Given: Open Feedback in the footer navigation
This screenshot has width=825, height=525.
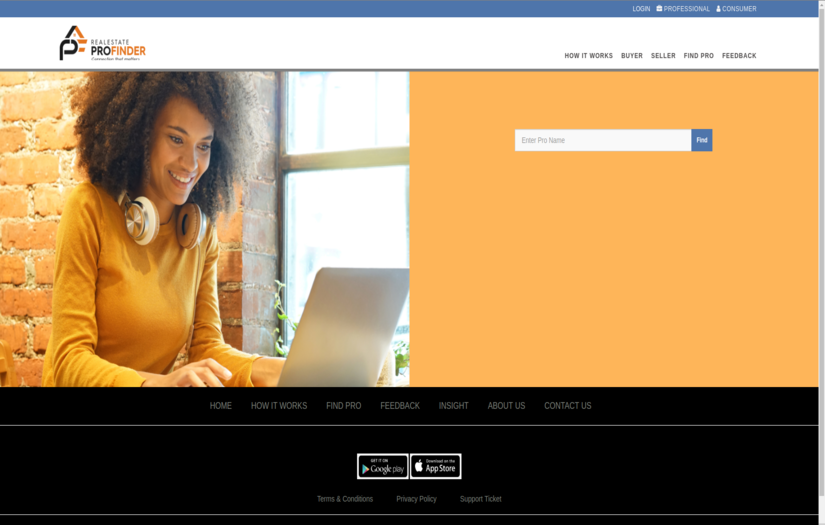Looking at the screenshot, I should pos(400,406).
